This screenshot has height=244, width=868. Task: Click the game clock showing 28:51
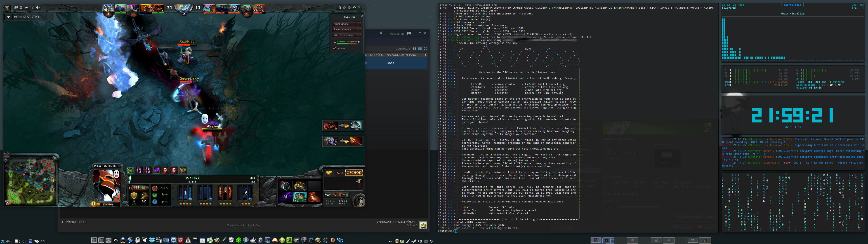point(184,6)
